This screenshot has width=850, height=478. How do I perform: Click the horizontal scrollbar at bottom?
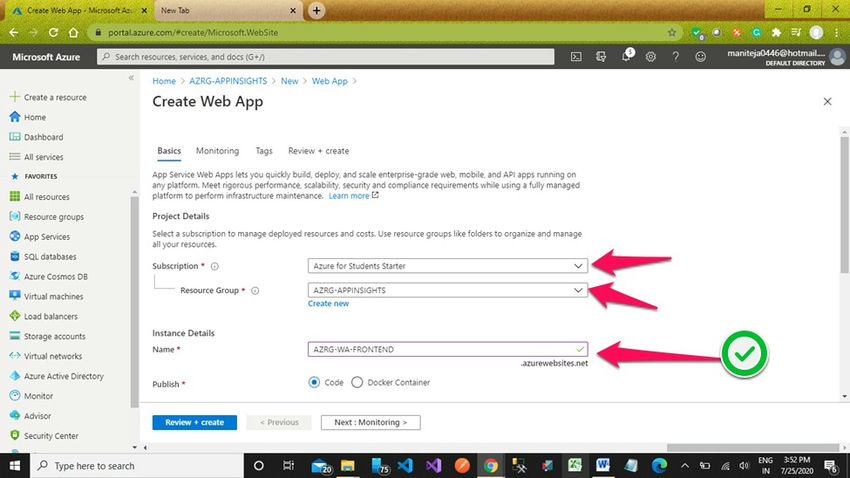(x=752, y=448)
